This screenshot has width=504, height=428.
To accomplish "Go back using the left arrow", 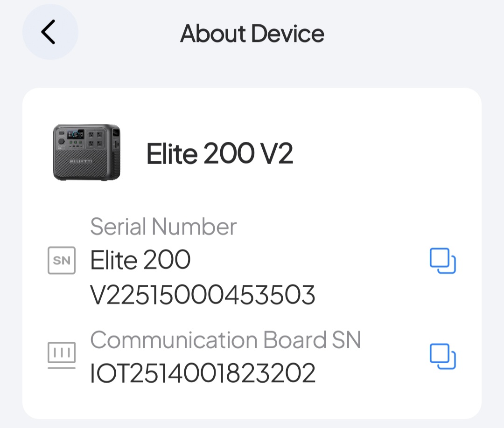I will pyautogui.click(x=48, y=32).
